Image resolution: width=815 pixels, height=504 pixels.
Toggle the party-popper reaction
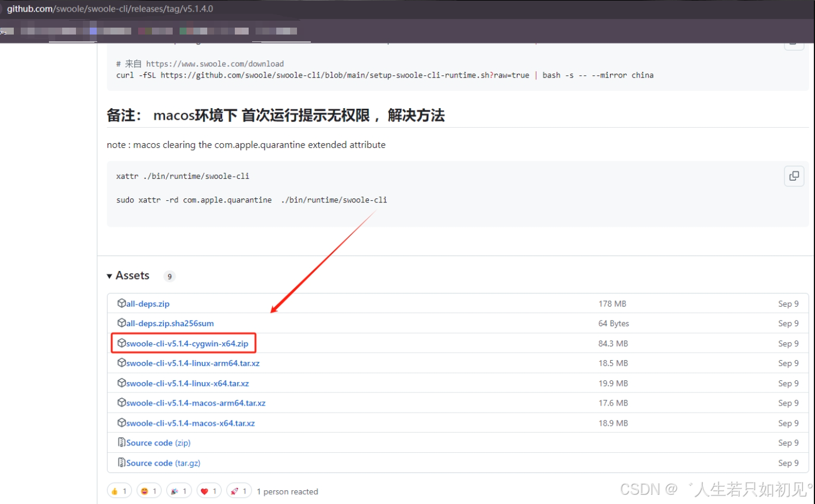pyautogui.click(x=178, y=490)
